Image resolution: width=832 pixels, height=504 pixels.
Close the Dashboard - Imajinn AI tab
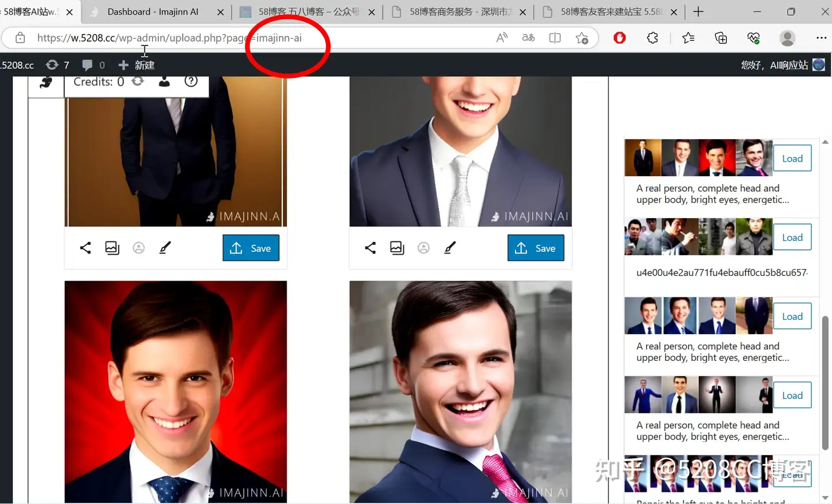click(220, 12)
